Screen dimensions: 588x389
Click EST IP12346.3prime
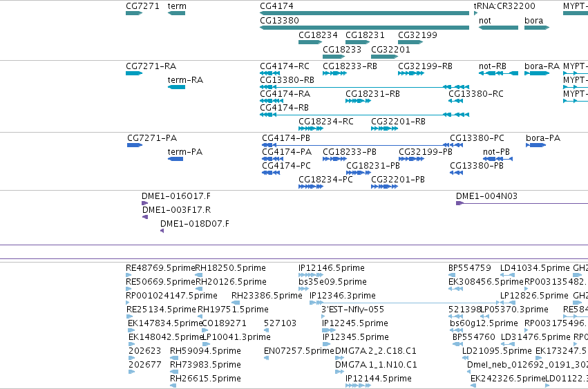coord(343,296)
